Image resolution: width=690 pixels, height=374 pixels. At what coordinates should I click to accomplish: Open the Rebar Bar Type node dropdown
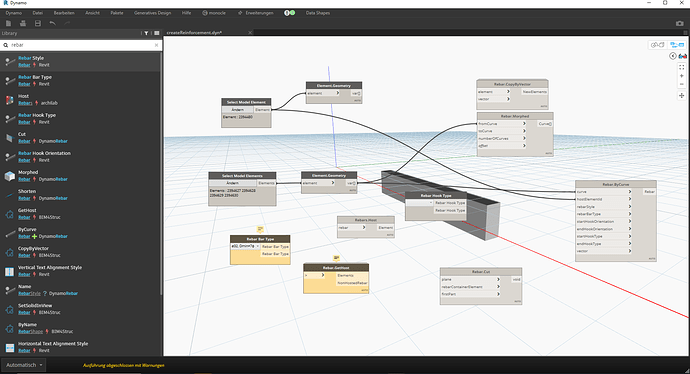point(245,246)
